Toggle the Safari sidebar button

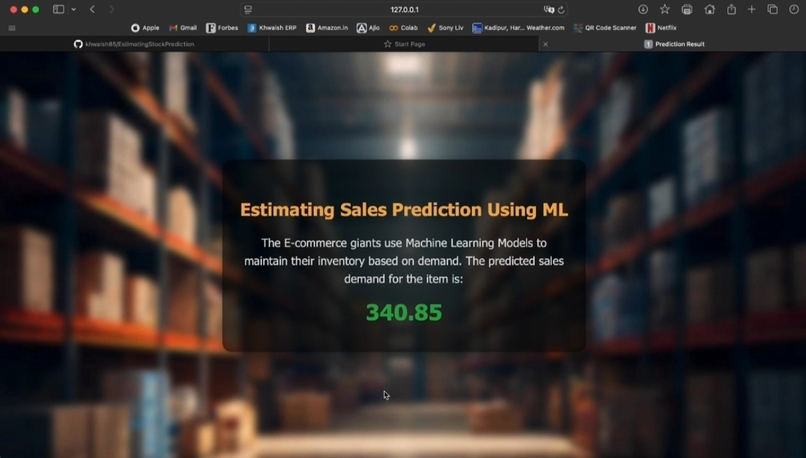coord(58,9)
